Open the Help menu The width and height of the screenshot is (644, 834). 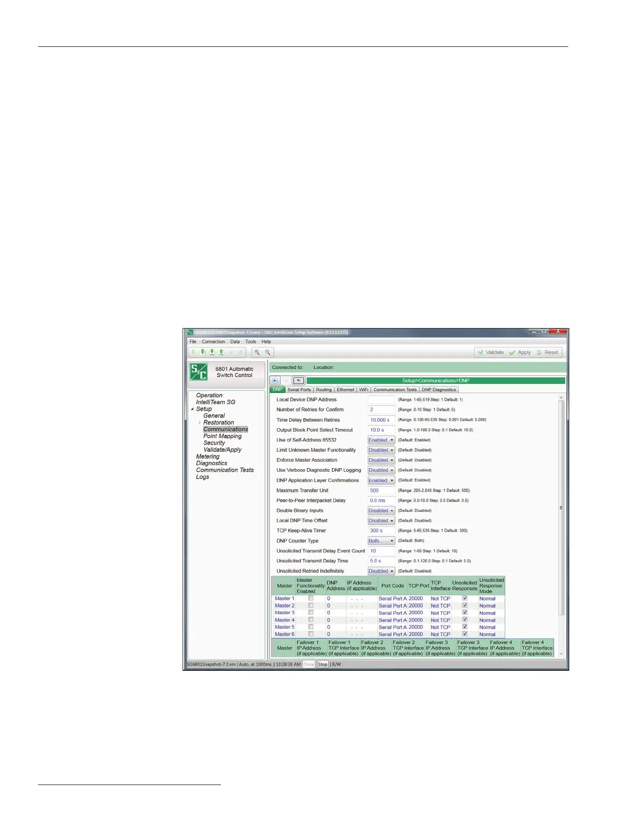266,342
